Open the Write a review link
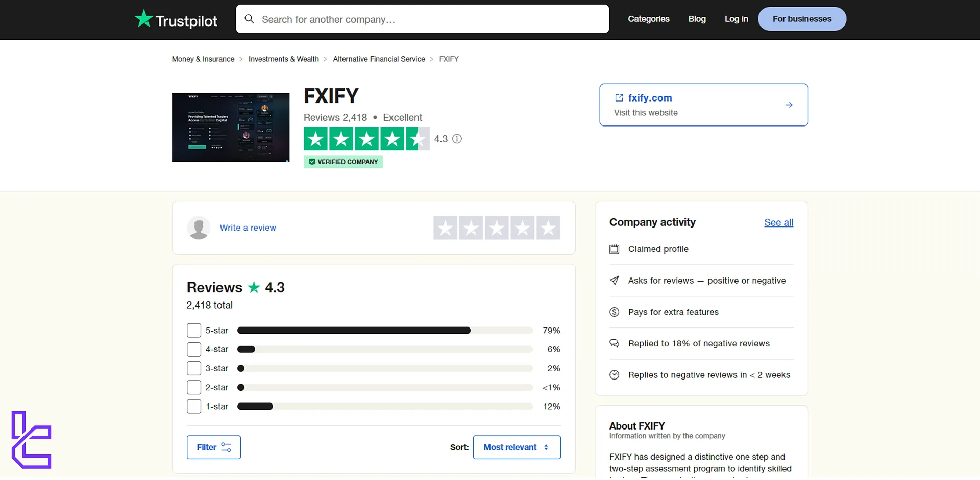This screenshot has width=980, height=480. 248,228
